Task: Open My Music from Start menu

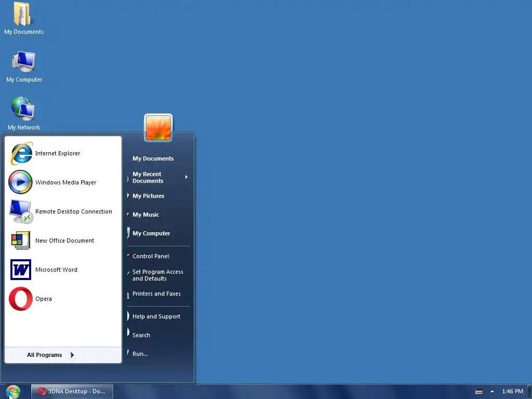Action: (x=146, y=215)
